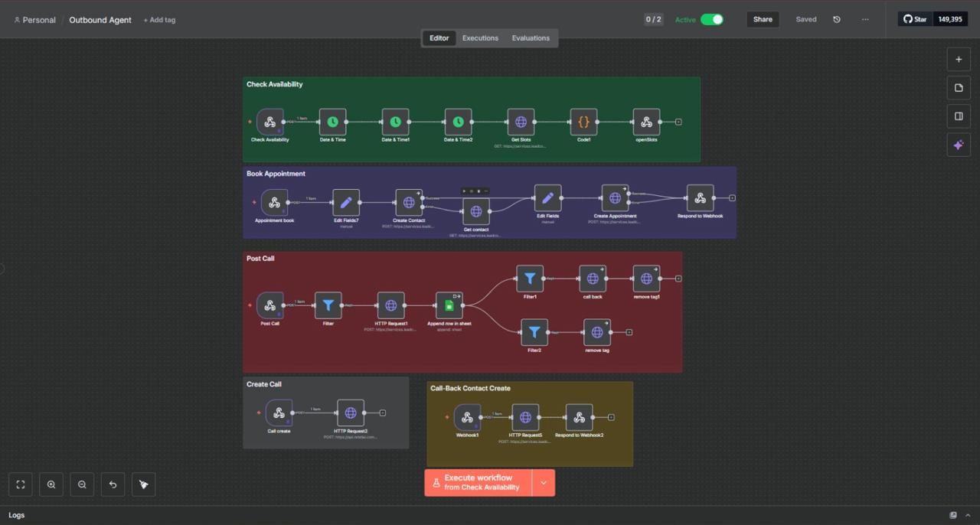Open the workflow ellipsis options menu
Screen dimensions: 980x525
pos(865,19)
